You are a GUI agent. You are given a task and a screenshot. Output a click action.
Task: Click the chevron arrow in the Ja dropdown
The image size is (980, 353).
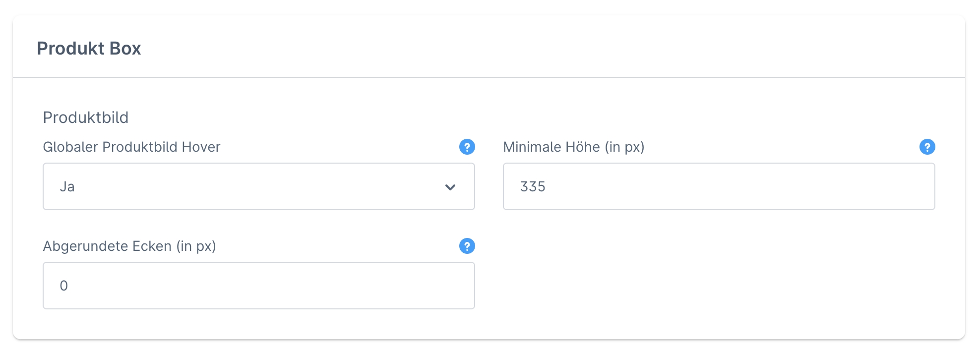(x=450, y=187)
